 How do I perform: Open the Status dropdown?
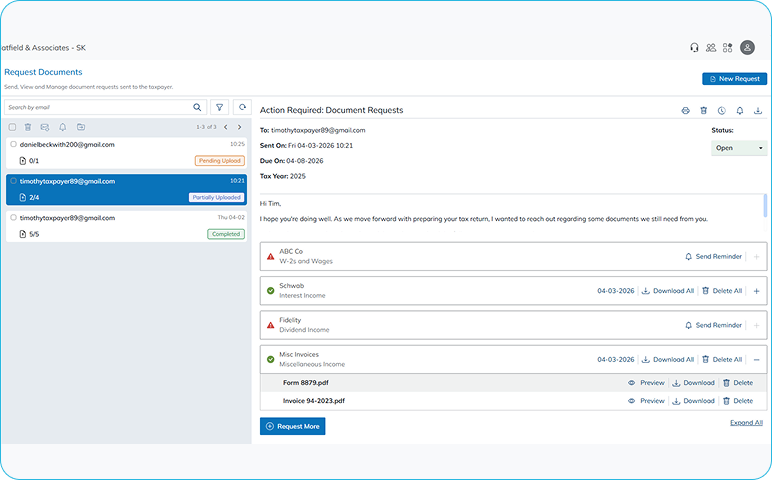coord(739,148)
